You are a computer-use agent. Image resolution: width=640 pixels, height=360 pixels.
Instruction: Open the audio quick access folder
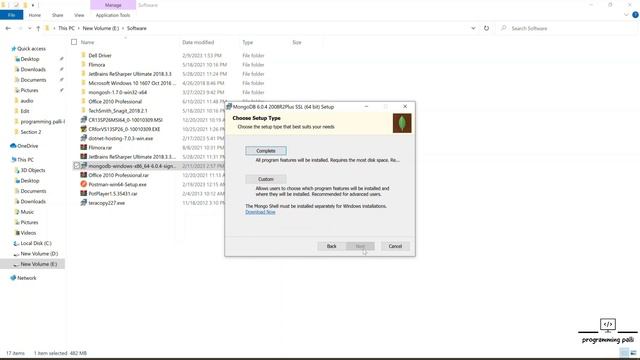[27, 100]
